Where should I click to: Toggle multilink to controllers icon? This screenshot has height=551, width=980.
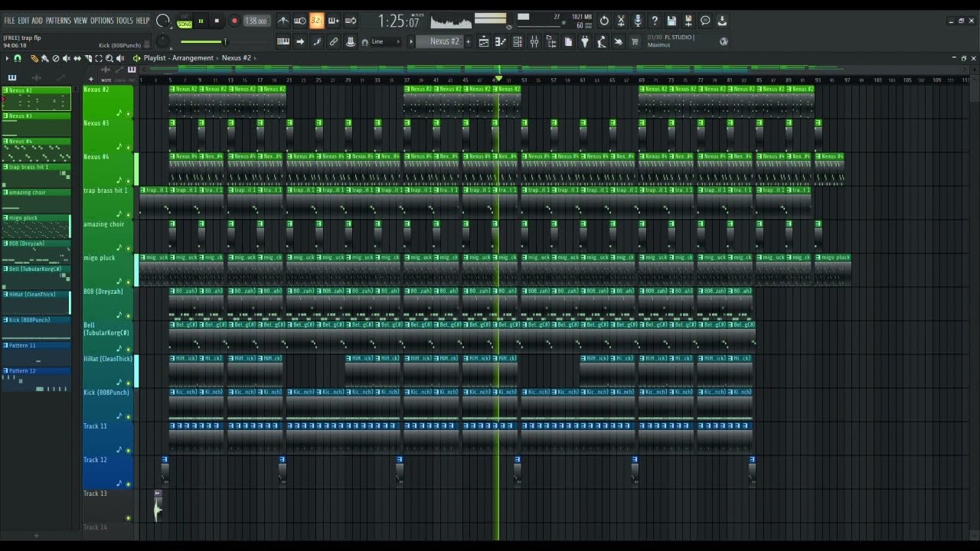point(351,41)
